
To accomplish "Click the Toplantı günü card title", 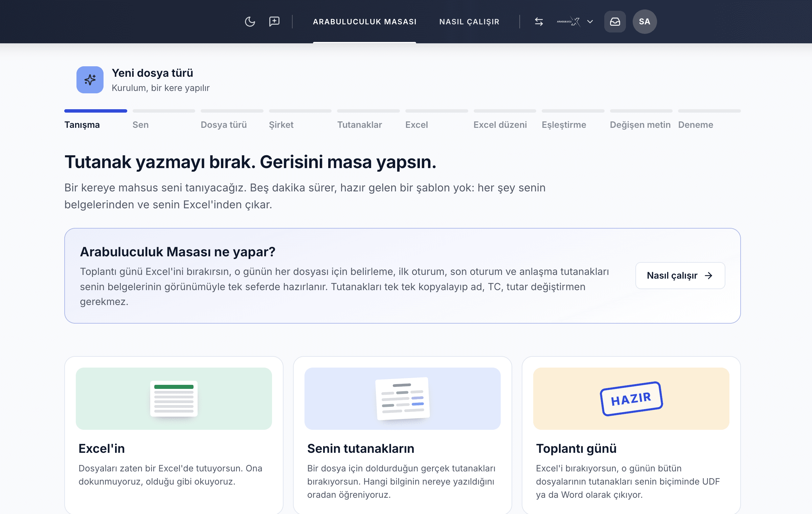I will click(x=576, y=449).
